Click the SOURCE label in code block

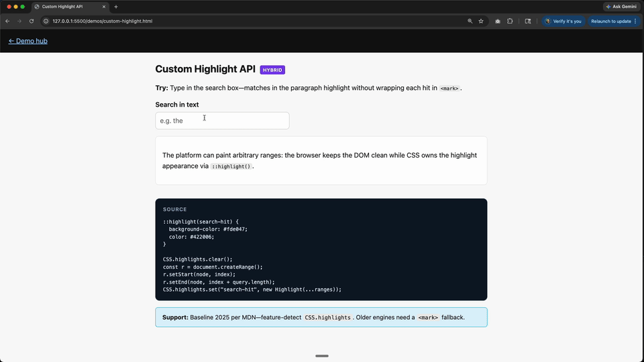[175, 209]
